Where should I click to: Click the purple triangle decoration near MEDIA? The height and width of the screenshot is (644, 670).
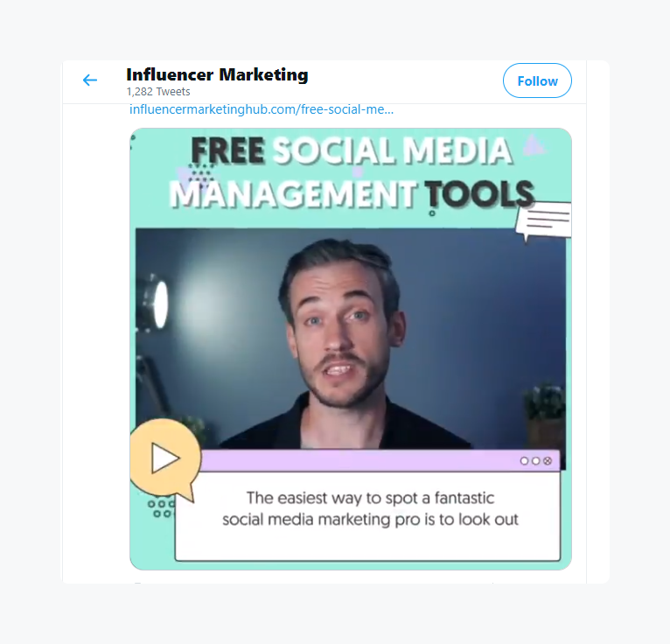(534, 144)
